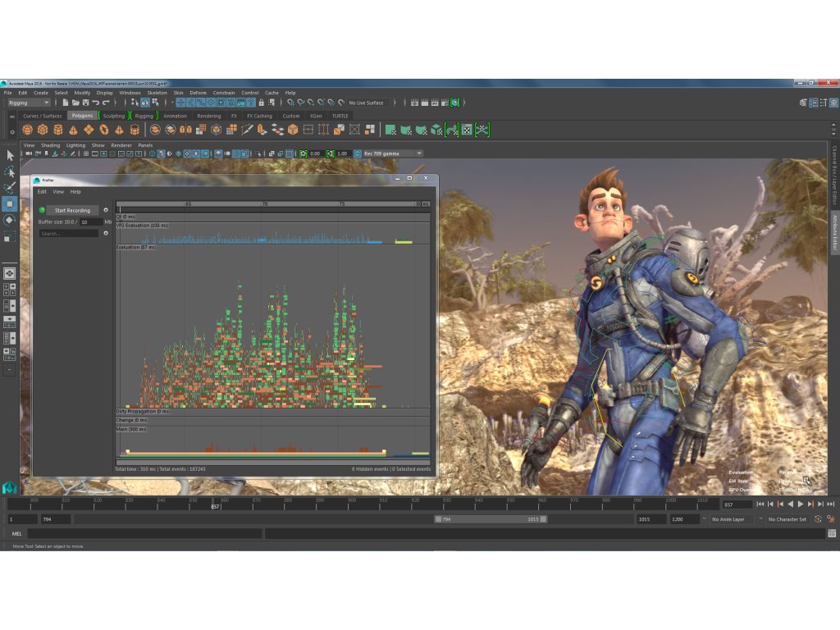The image size is (840, 630).
Task: Click the No Live Surface field
Action: click(367, 103)
